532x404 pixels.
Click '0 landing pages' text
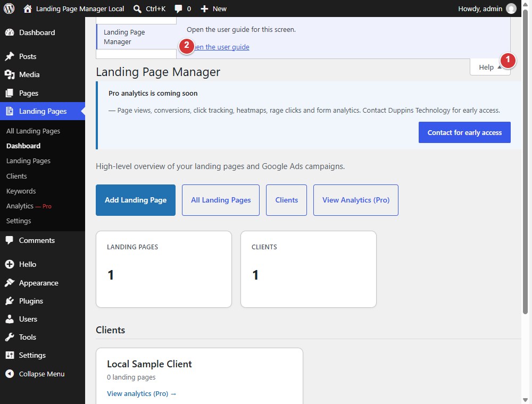131,377
